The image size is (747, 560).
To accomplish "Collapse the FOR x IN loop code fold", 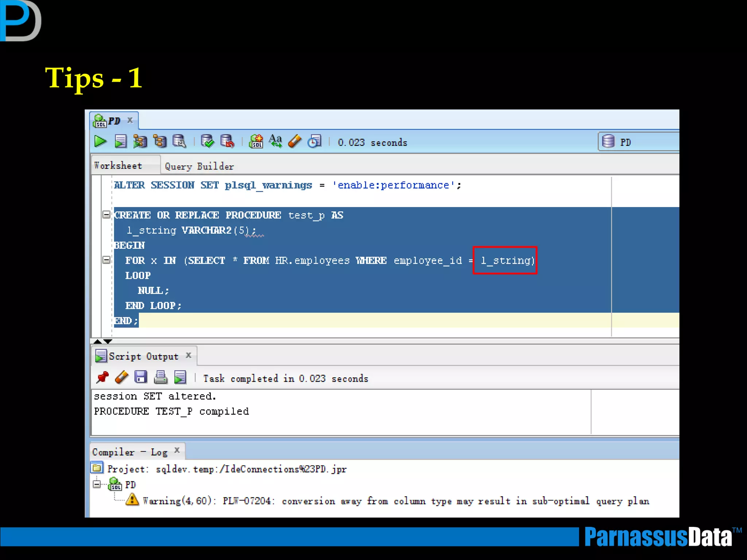I will [x=106, y=260].
